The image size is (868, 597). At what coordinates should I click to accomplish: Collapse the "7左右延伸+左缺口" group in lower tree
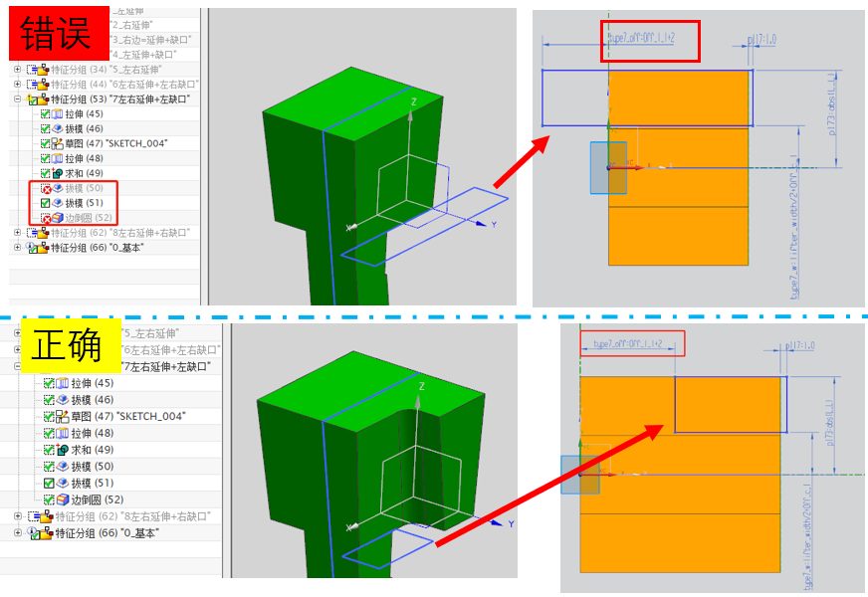tap(17, 366)
